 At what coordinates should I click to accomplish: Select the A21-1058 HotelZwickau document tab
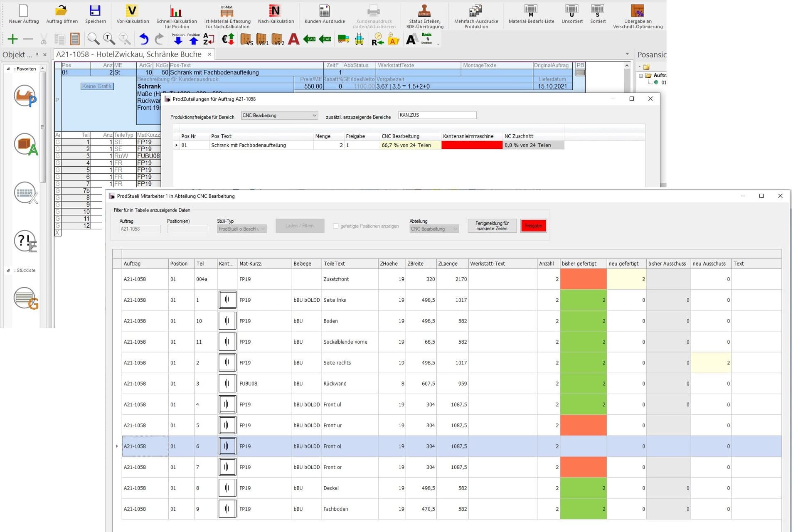[x=129, y=54]
